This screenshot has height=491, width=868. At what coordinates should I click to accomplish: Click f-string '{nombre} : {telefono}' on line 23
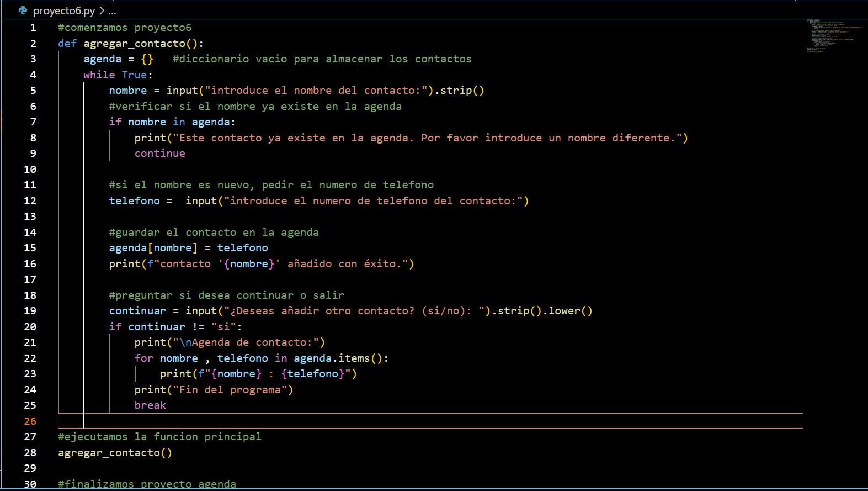pos(275,374)
